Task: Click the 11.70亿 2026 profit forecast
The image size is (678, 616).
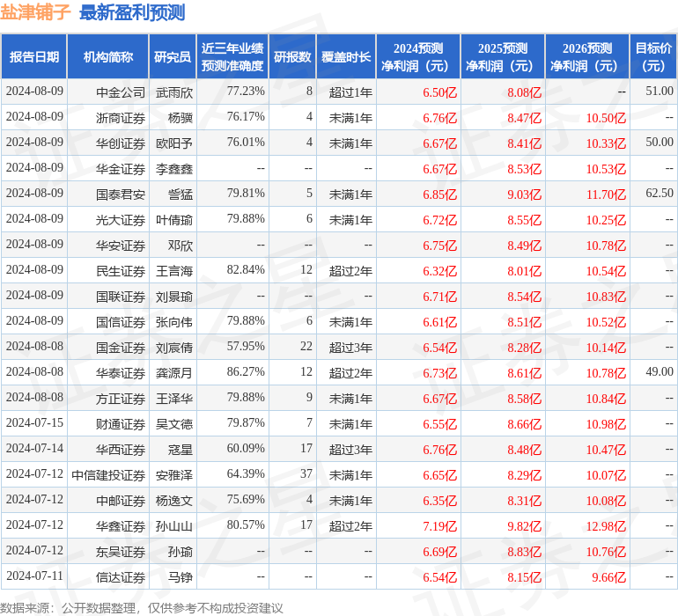Action: coord(606,194)
